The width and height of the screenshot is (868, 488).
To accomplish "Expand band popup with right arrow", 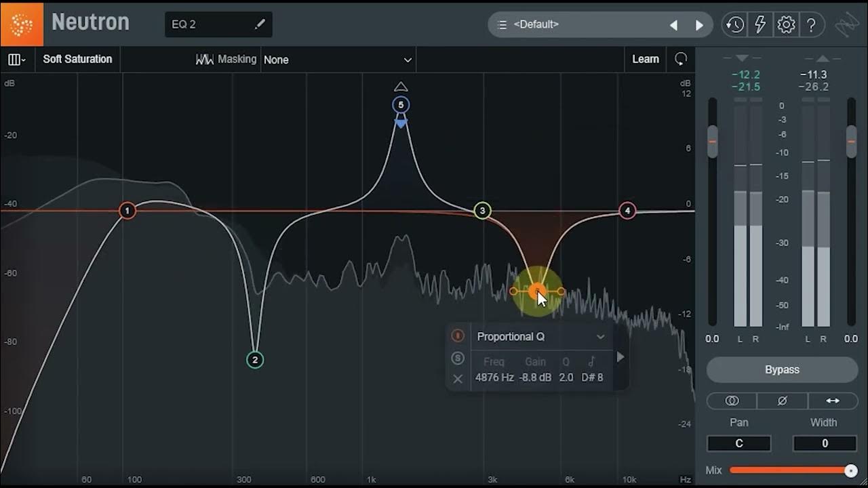I will tap(620, 357).
